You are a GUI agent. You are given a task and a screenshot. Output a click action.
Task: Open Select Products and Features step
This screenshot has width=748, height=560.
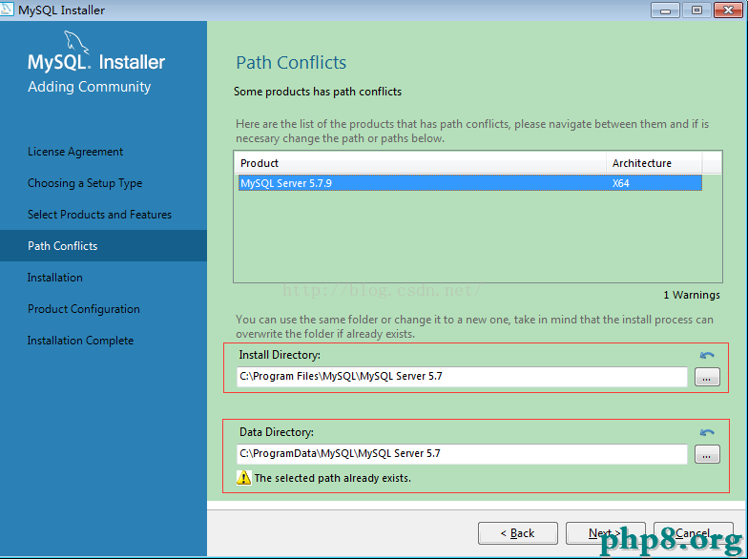[x=99, y=215]
